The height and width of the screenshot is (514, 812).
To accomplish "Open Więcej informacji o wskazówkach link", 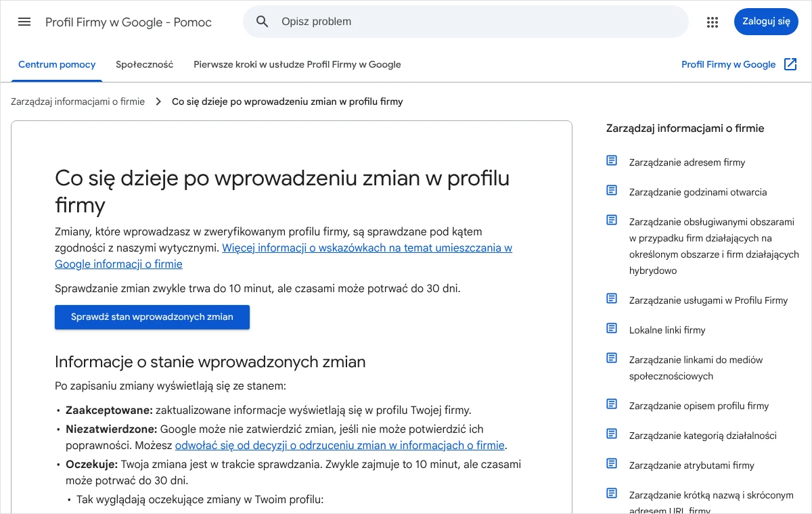I will (x=284, y=256).
